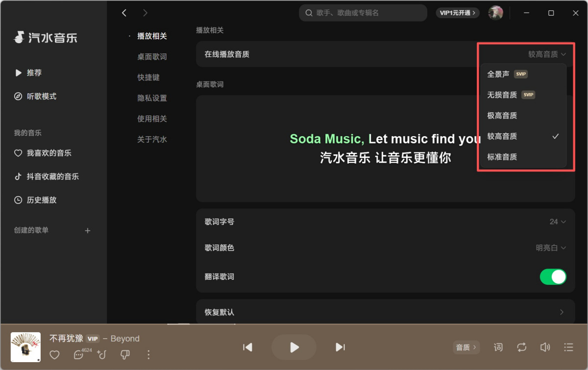This screenshot has height=370, width=588.
Task: Open the lyrics view icon
Action: (498, 347)
